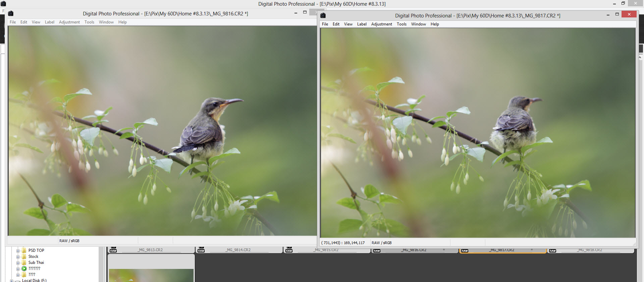The image size is (644, 282).
Task: Open Help menu in _MG_9817.CR2 window
Action: click(x=435, y=24)
